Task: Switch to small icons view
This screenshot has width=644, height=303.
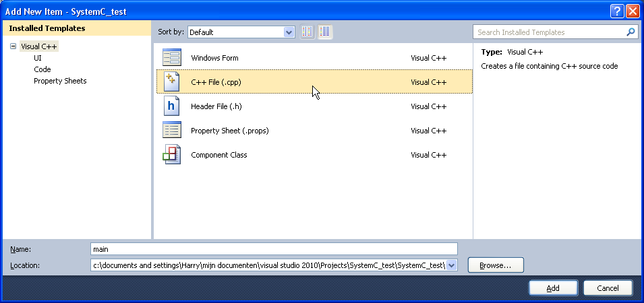Action: (x=308, y=32)
